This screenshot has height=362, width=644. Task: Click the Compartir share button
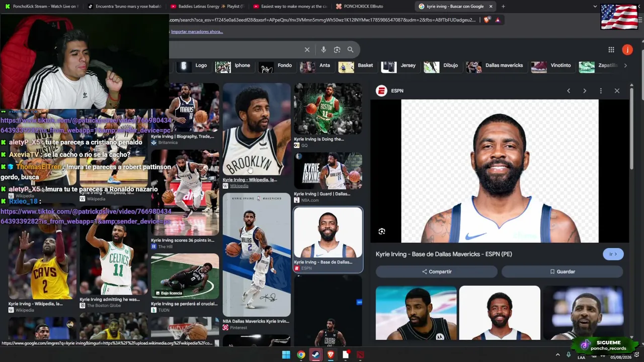pos(437,271)
